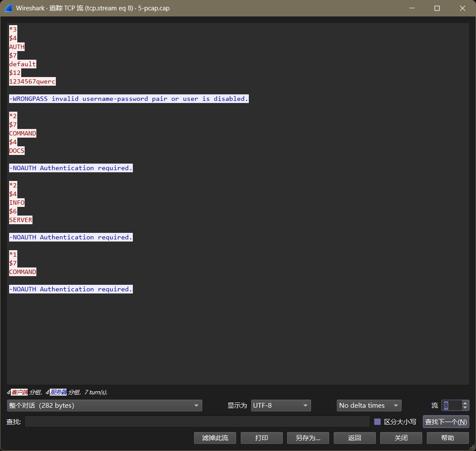Click the 关闭 close button
The width and height of the screenshot is (476, 451).
[401, 438]
